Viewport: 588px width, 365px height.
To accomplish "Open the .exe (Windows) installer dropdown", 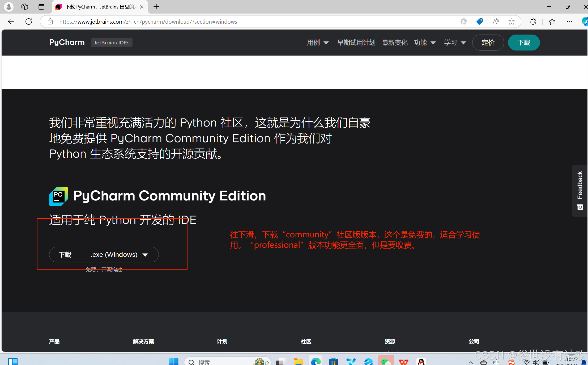I will [120, 255].
